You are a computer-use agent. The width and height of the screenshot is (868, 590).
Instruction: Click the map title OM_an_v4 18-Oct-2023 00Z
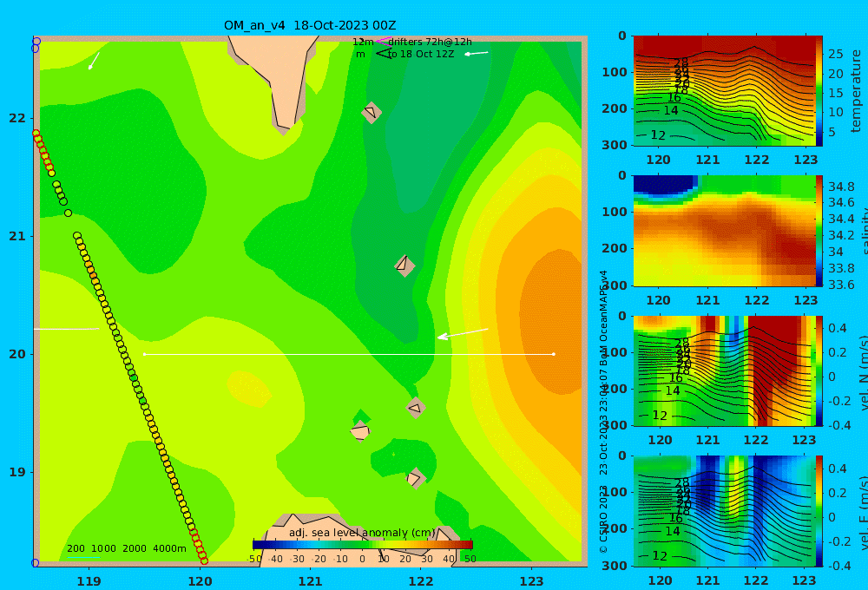tap(310, 25)
